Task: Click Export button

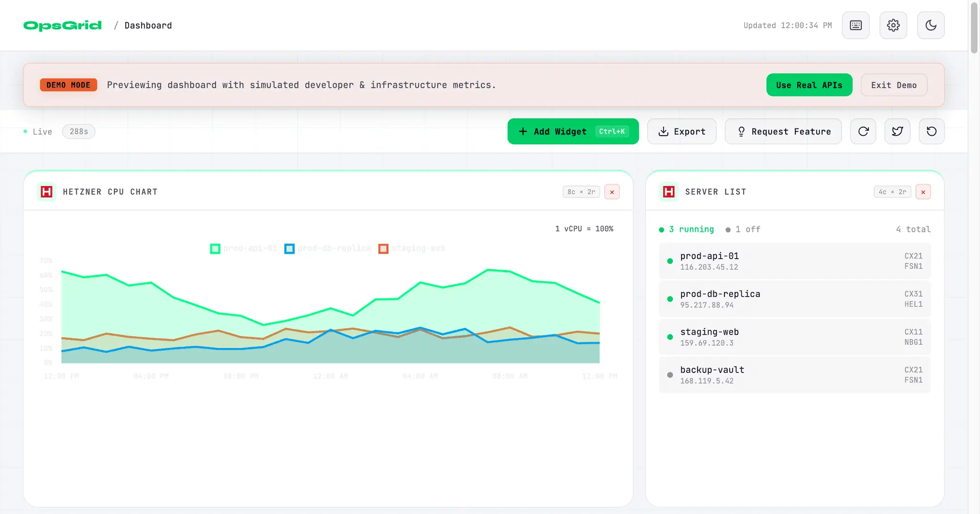Action: point(682,131)
